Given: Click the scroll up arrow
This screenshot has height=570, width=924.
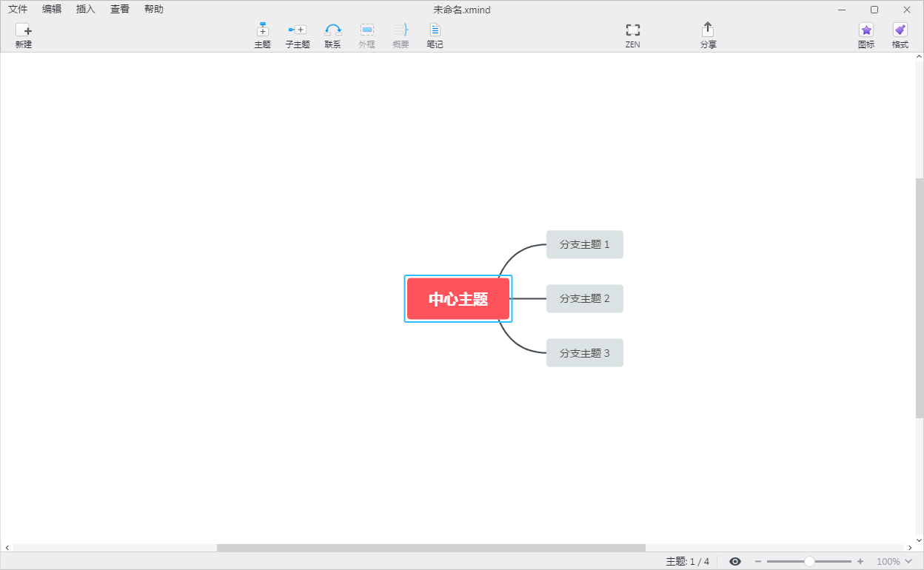Looking at the screenshot, I should pos(920,56).
